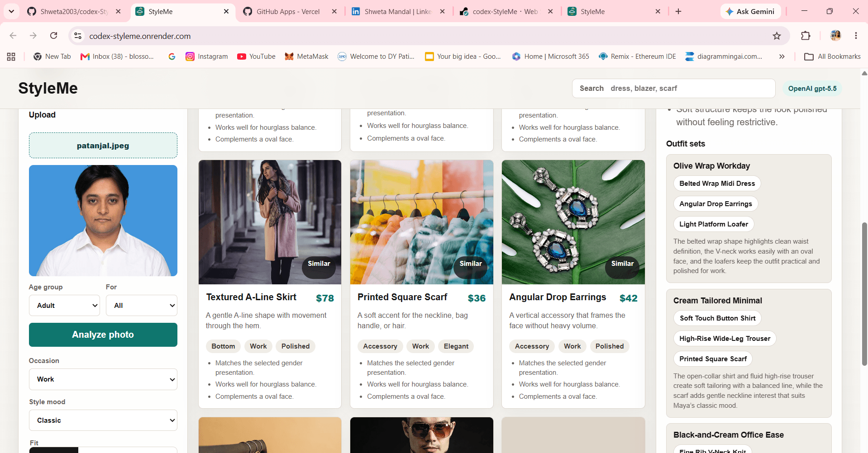
Task: Go forward in browser history
Action: tap(33, 36)
